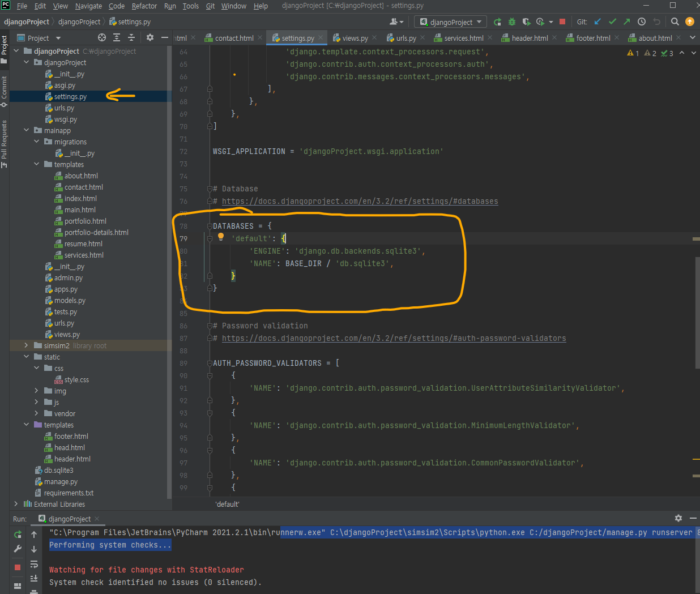This screenshot has width=700, height=594.
Task: Open the databases documentation link
Action: pos(360,201)
